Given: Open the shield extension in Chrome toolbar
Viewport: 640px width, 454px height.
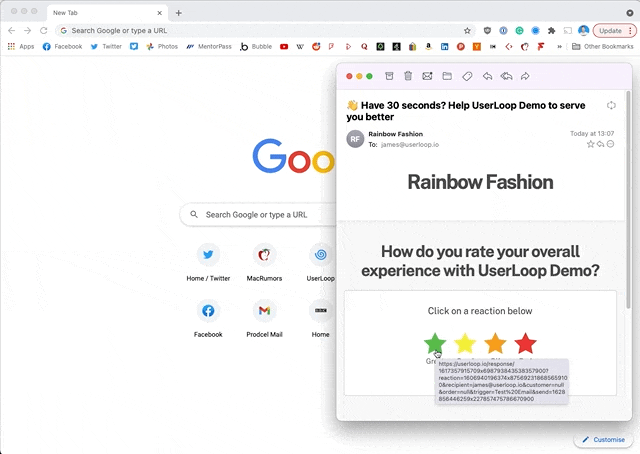Looking at the screenshot, I should click(487, 31).
